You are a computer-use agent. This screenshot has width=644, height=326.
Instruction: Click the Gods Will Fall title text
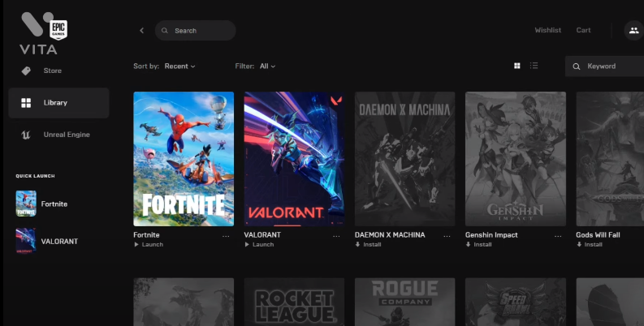coord(598,235)
